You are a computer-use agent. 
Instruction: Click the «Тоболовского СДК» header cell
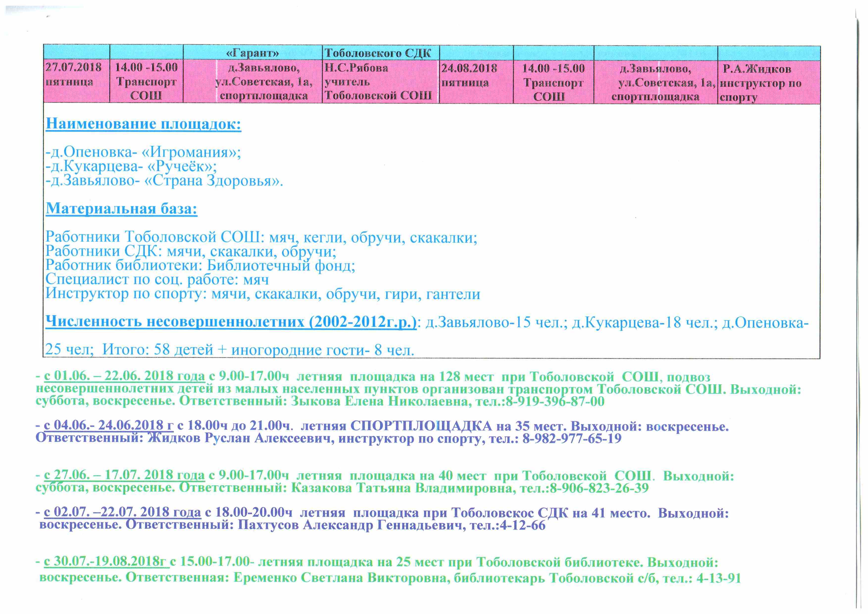click(x=378, y=53)
